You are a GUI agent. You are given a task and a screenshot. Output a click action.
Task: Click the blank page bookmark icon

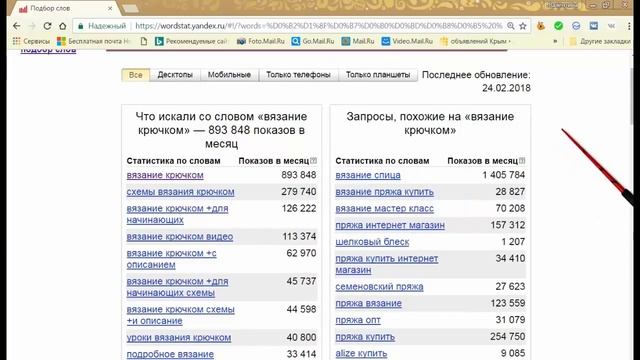click(x=143, y=41)
